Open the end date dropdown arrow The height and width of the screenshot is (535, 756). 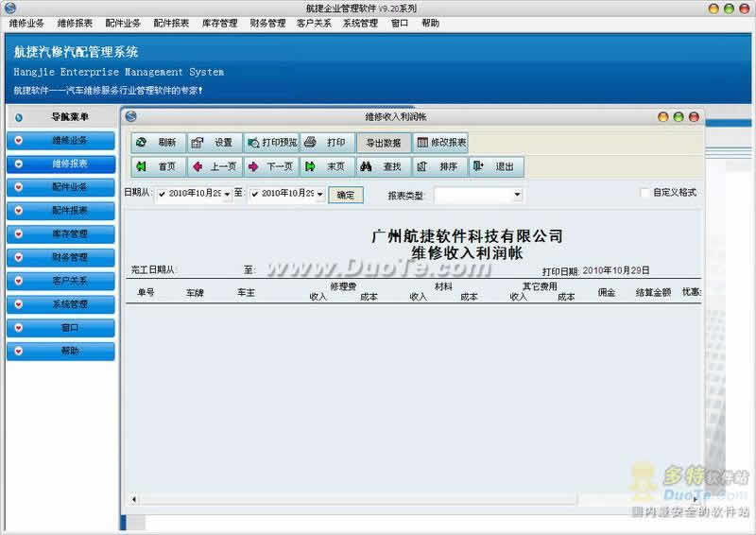(319, 194)
